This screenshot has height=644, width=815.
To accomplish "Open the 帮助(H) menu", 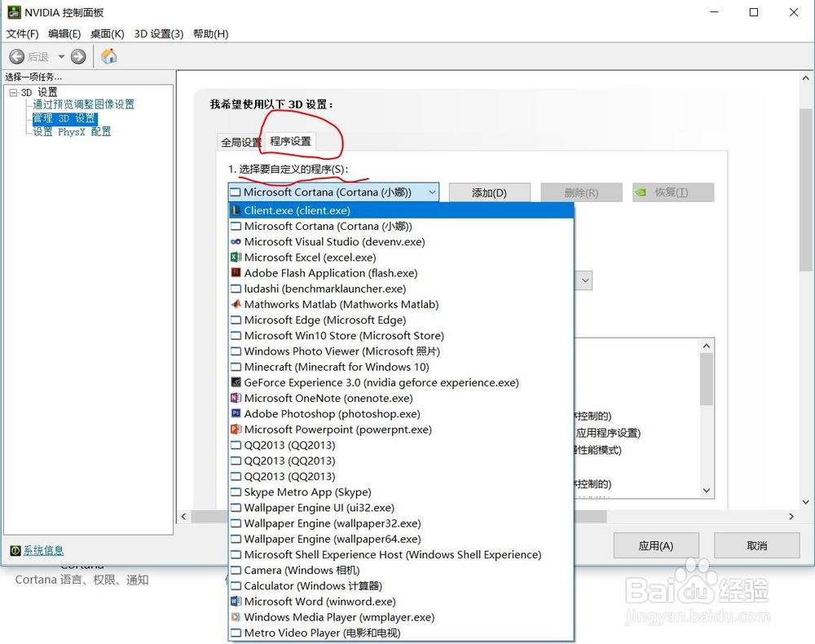I will pos(210,33).
